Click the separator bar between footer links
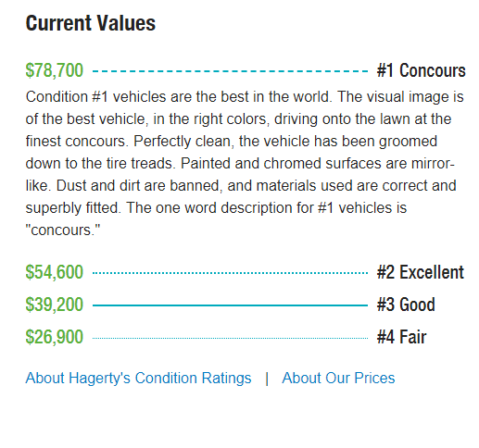 [x=267, y=379]
